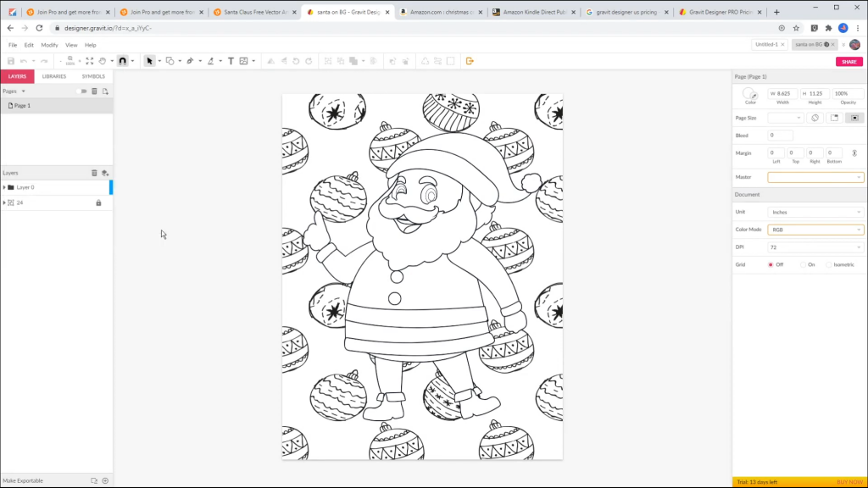Image resolution: width=868 pixels, height=488 pixels.
Task: Click the Export icon in the toolbar
Action: click(470, 61)
